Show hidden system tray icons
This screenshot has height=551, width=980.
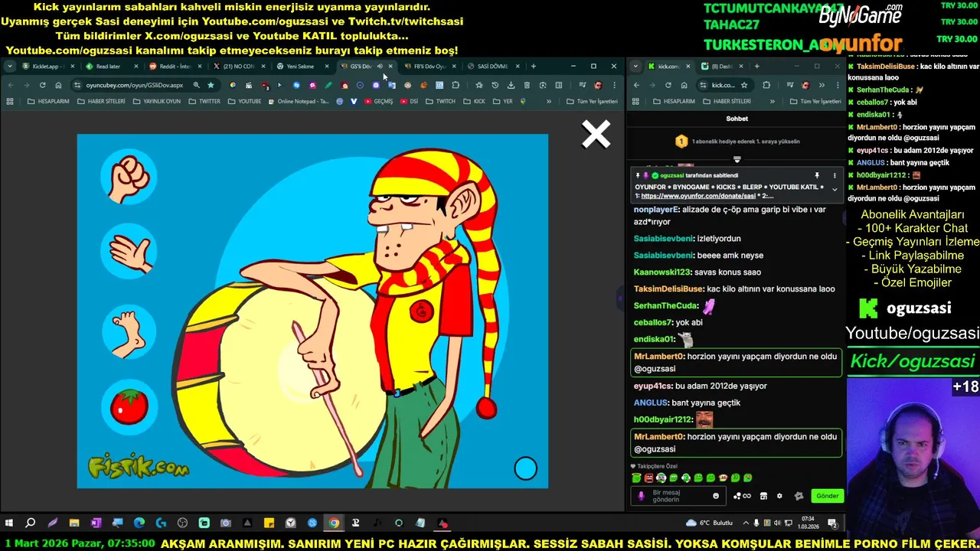(746, 523)
